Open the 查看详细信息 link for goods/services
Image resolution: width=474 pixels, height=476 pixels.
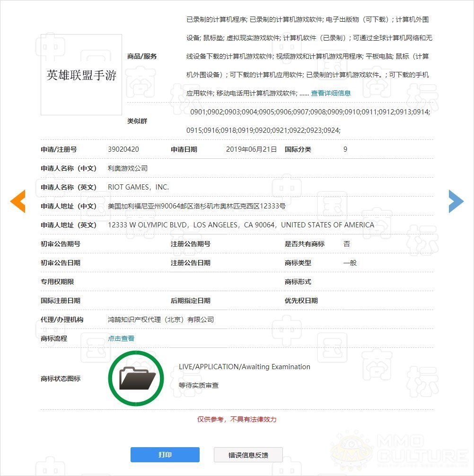click(331, 93)
